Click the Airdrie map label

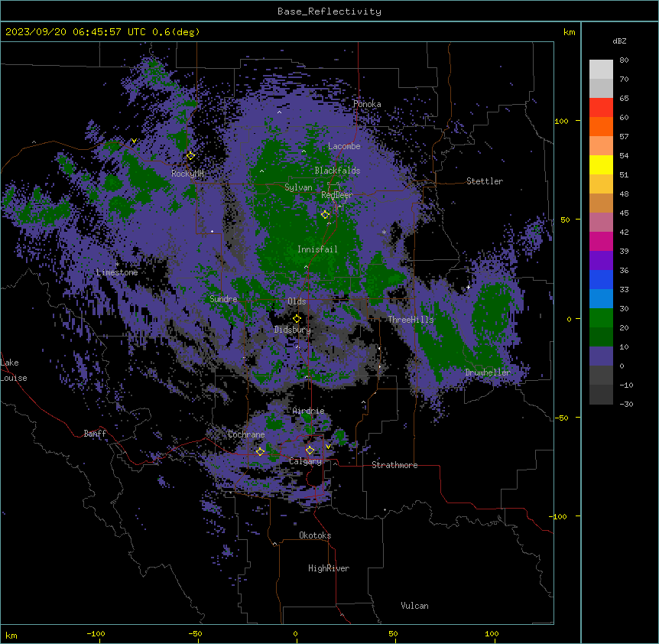click(309, 411)
